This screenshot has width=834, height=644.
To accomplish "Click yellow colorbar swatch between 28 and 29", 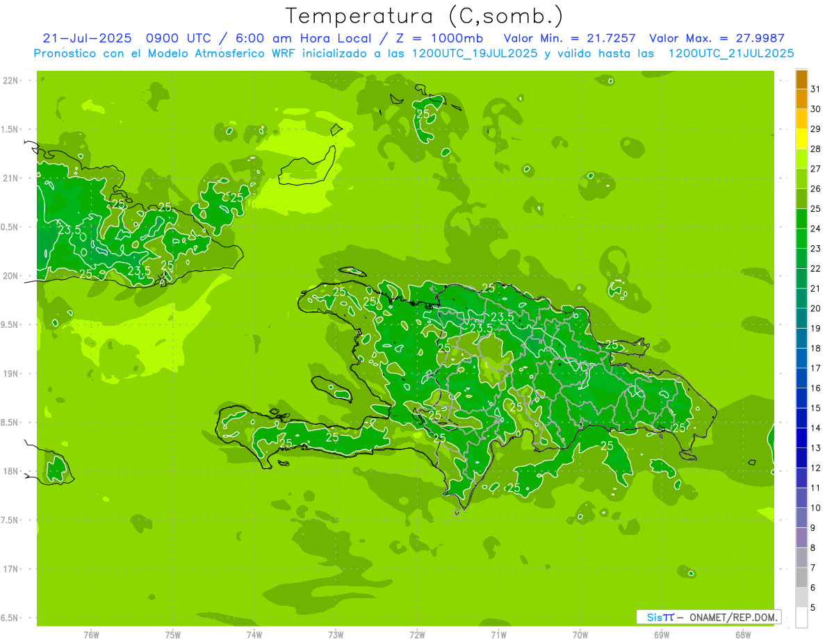I will tap(801, 139).
